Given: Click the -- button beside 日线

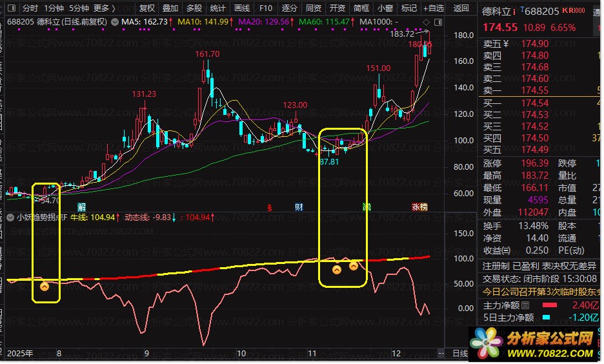Looking at the screenshot, I should [441, 353].
